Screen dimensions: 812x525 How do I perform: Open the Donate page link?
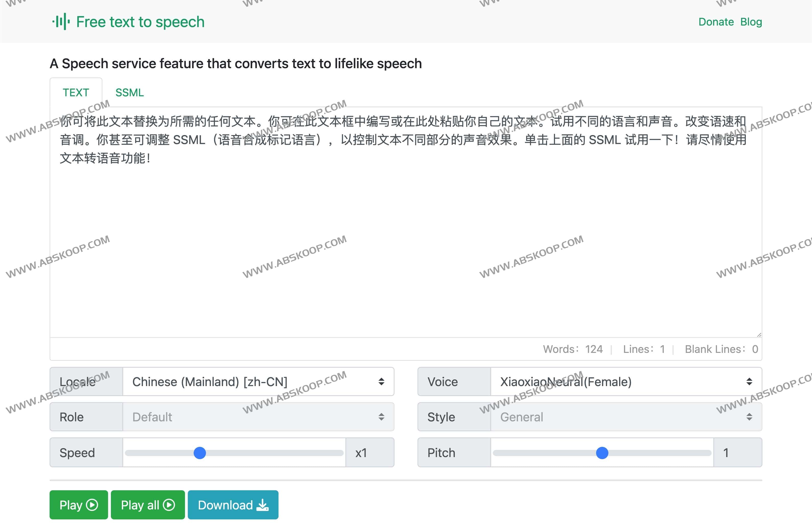point(716,21)
